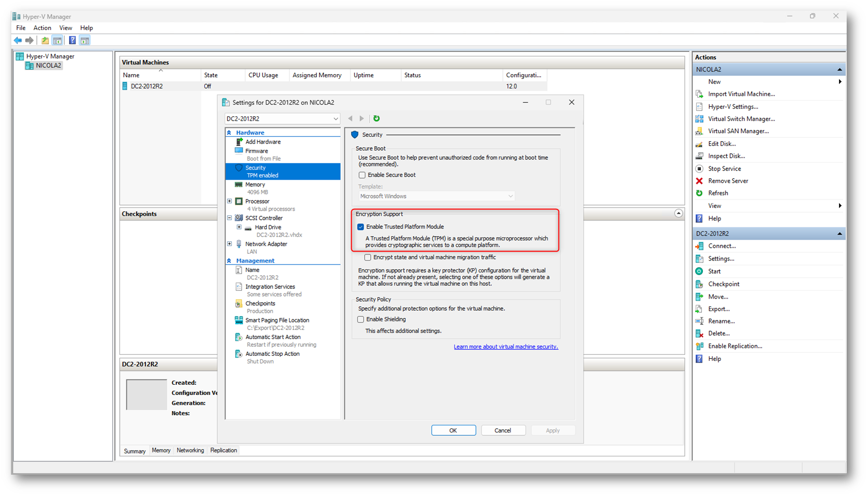Click OK in the Settings dialog

click(x=454, y=431)
